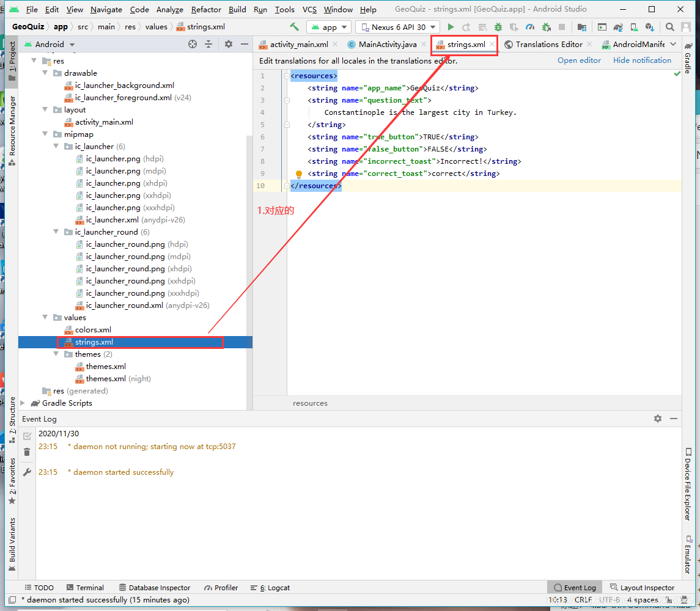Switch to the MainActivity.java tab
Viewport: 700px width, 611px height.
tap(387, 44)
